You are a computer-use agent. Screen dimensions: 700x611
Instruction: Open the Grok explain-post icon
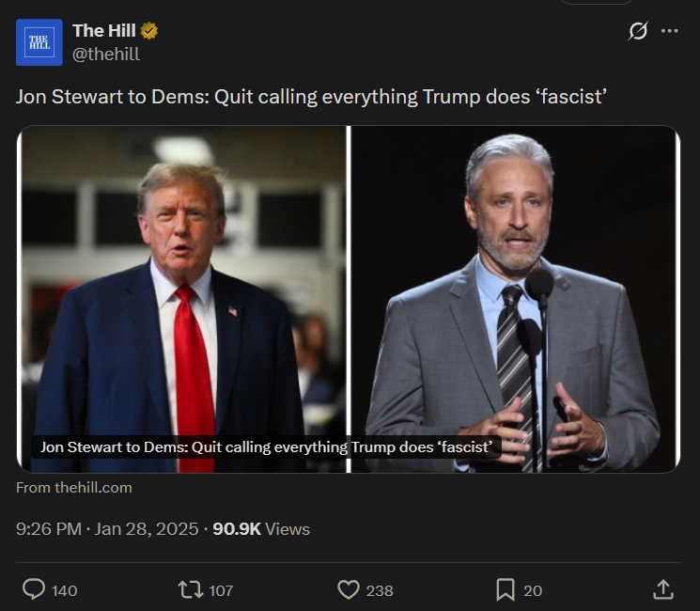[x=637, y=31]
